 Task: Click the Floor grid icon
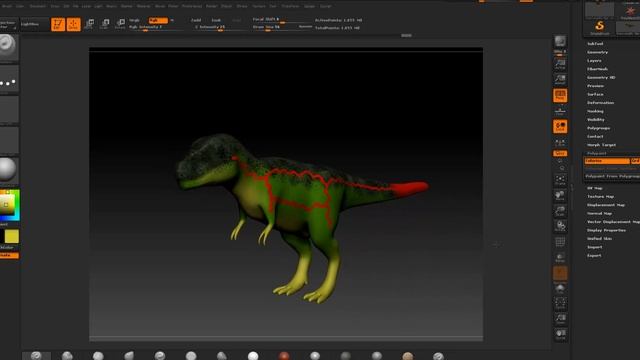560,111
